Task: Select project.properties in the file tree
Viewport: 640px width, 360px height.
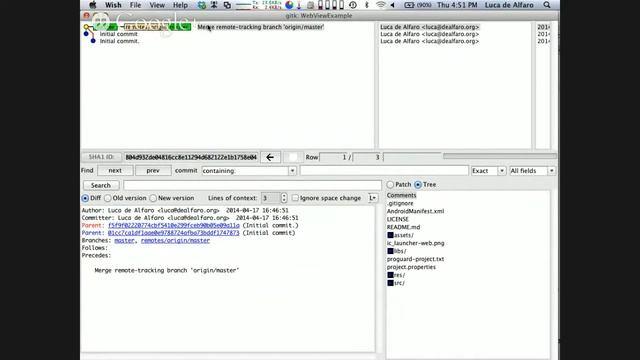Action: (411, 267)
